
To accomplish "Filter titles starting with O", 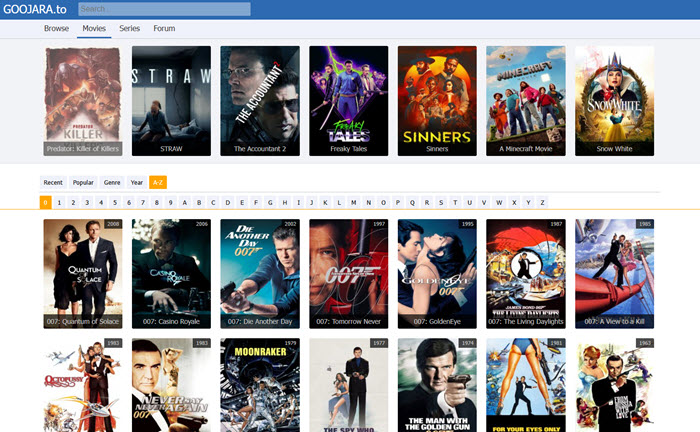I will pyautogui.click(x=383, y=203).
